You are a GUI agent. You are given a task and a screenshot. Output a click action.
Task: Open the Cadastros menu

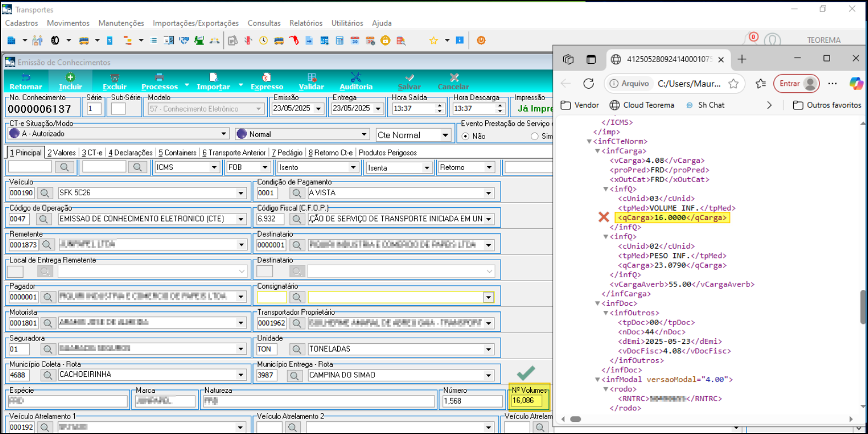tap(21, 23)
